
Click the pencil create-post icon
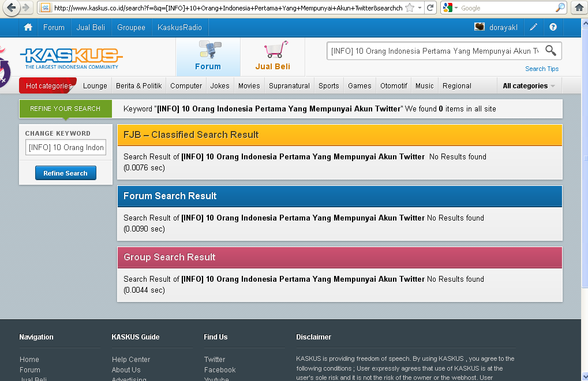(x=533, y=27)
